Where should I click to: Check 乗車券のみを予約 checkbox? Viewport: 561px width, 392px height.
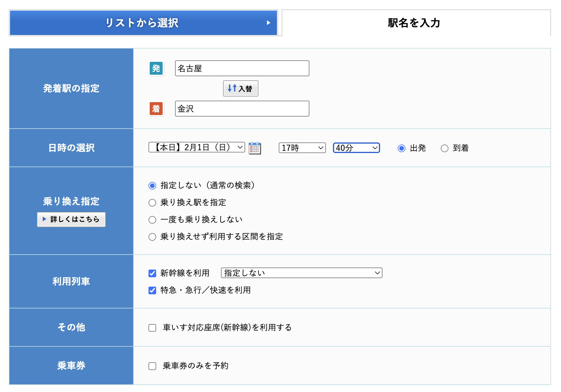[x=152, y=366]
